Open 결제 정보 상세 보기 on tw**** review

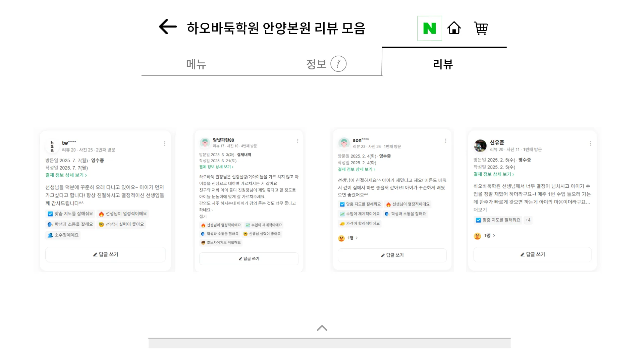point(66,175)
